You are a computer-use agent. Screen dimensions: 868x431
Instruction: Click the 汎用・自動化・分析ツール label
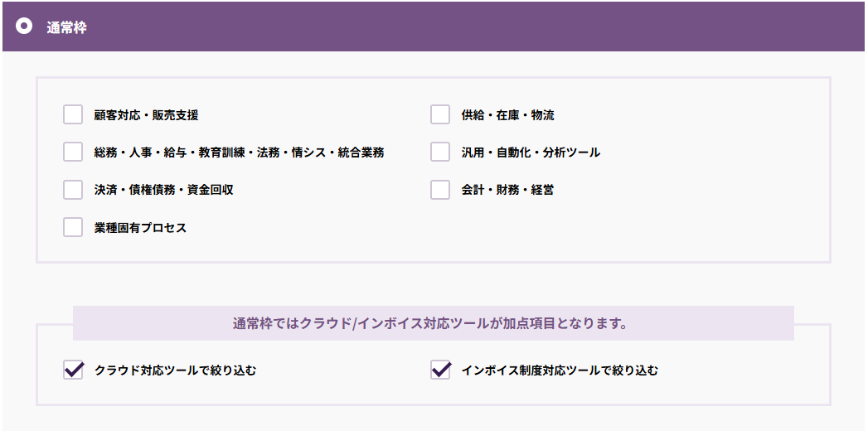[531, 153]
